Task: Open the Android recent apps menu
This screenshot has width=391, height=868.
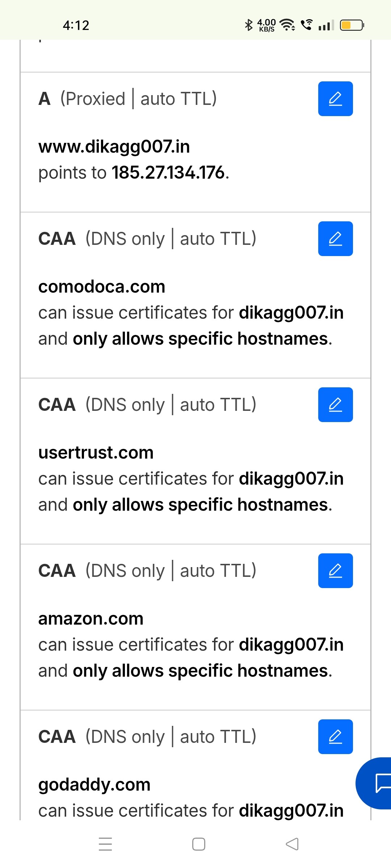Action: click(x=105, y=844)
